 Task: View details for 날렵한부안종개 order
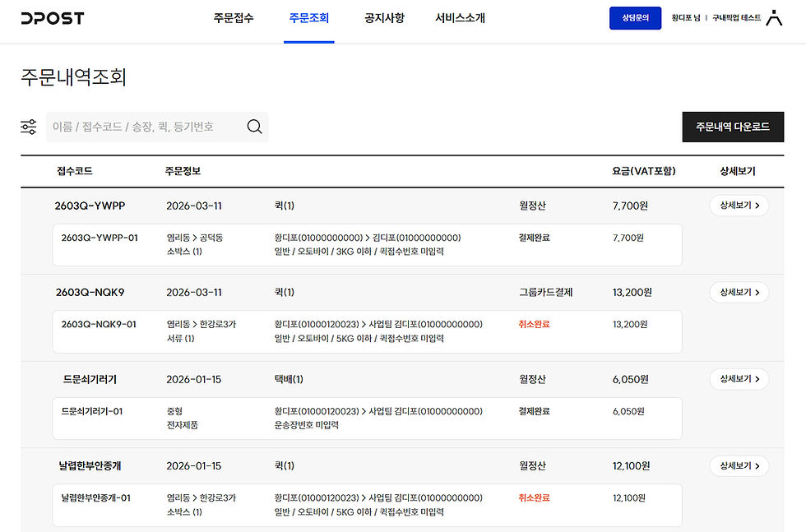[x=739, y=465]
